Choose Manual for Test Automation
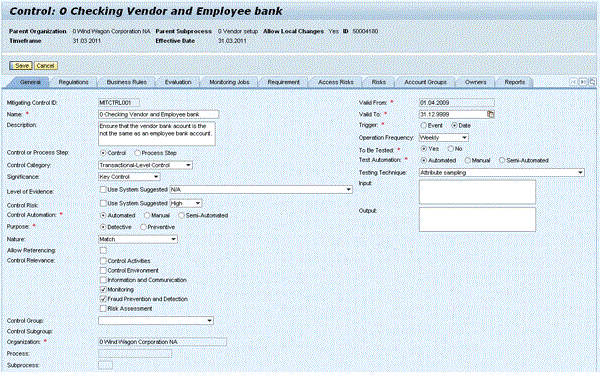The image size is (600, 372). (468, 160)
